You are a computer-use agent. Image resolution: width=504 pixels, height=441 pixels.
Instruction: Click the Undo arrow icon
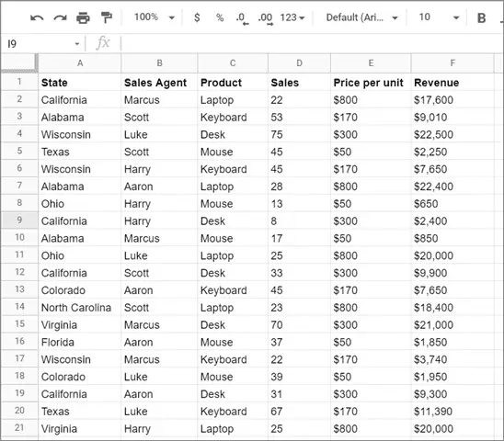37,17
